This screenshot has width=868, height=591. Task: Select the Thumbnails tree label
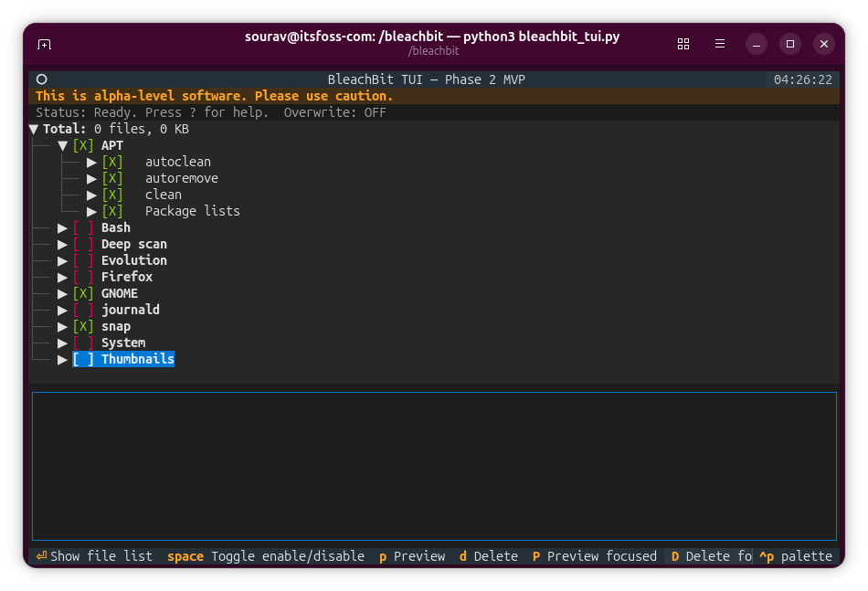coord(138,359)
